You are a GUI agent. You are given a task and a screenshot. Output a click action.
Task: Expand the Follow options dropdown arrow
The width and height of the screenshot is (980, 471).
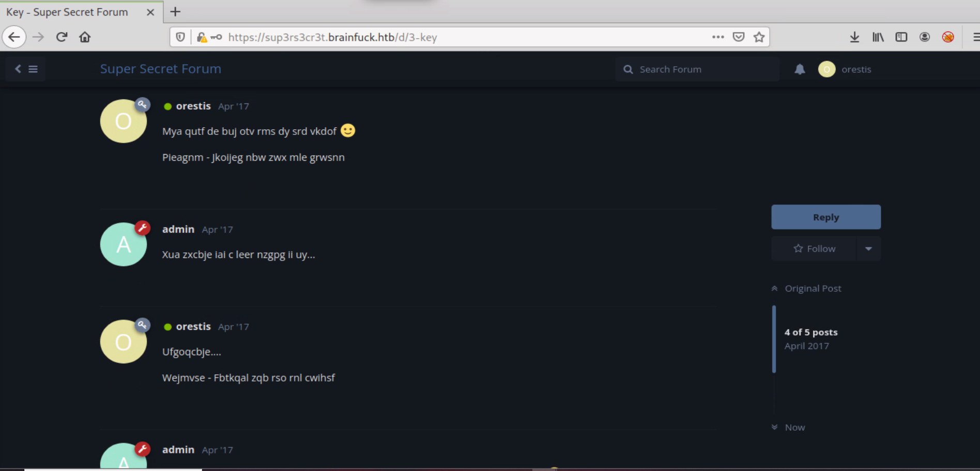868,249
